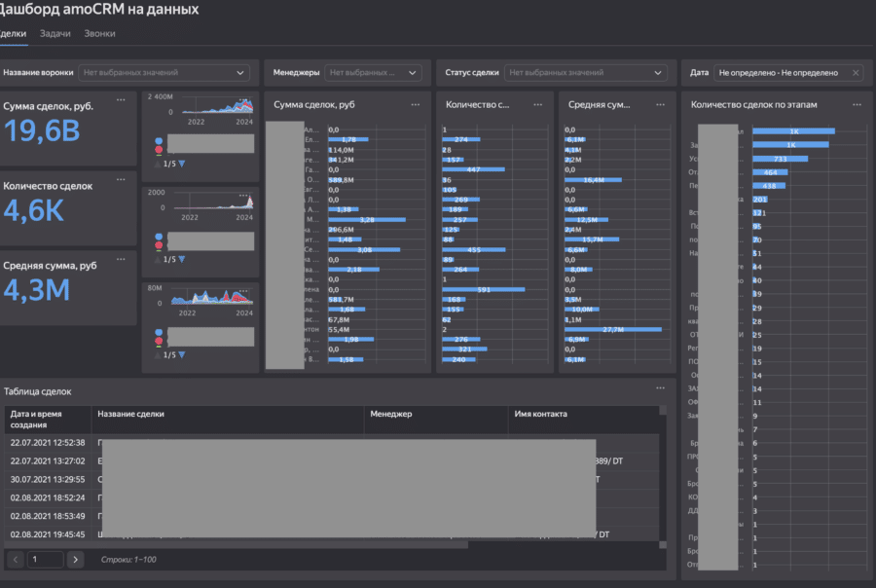Image resolution: width=876 pixels, height=588 pixels.
Task: Click the 3,2B bar in Сумма сделок chart
Action: point(367,220)
